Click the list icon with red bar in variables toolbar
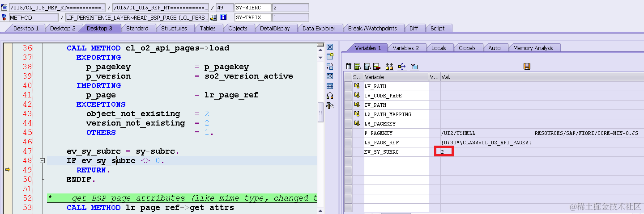Viewport: 644px width, 214px height. point(376,66)
